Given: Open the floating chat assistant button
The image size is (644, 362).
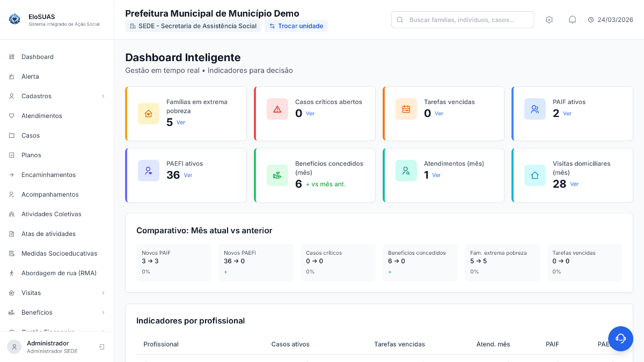Looking at the screenshot, I should point(621,338).
